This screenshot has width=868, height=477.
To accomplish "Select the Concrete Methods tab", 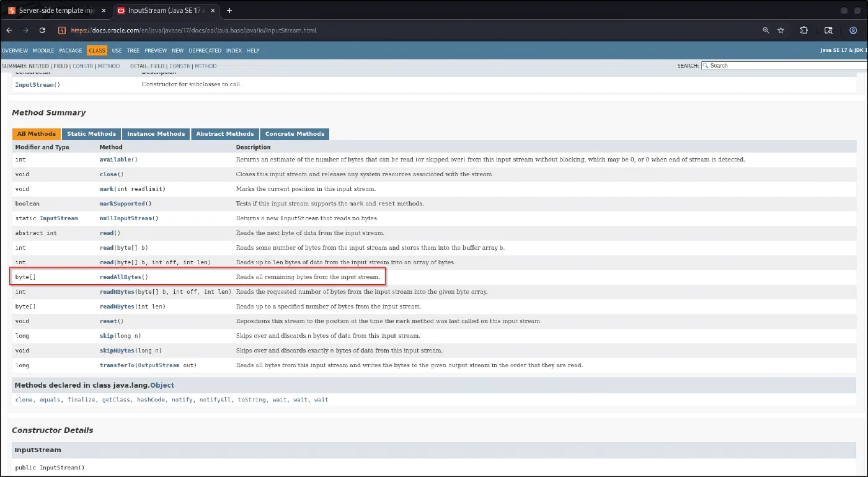I will coord(294,134).
